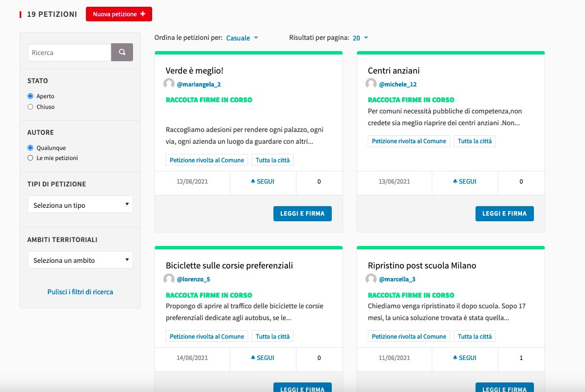Click the "Tutta la città" tag on "Centri anziani"
This screenshot has height=392, width=585.
click(x=475, y=141)
